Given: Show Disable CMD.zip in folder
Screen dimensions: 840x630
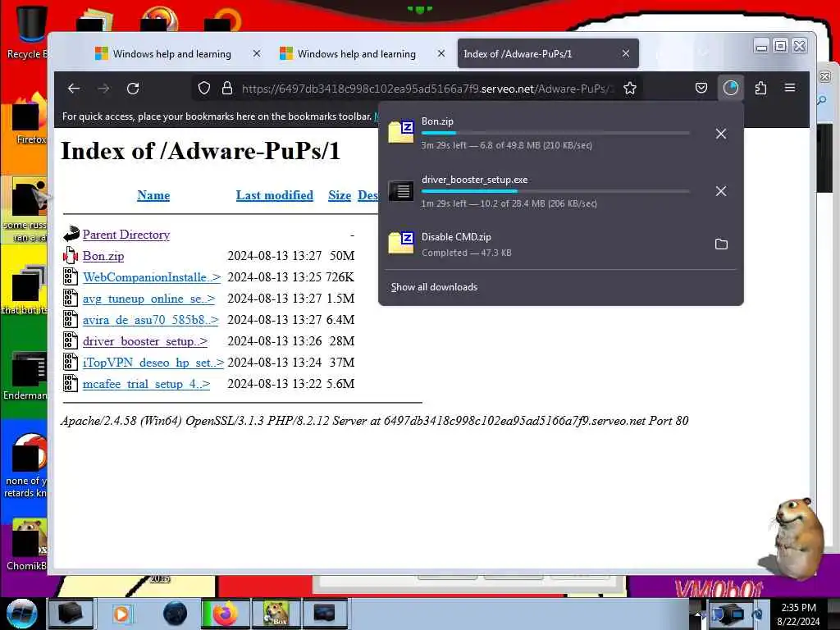Looking at the screenshot, I should 721,244.
